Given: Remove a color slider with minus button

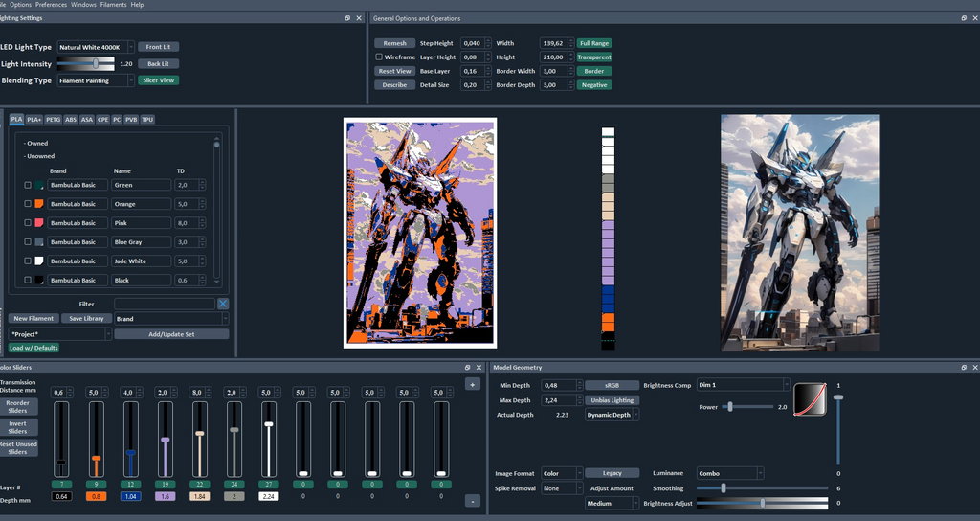Looking at the screenshot, I should [x=472, y=501].
